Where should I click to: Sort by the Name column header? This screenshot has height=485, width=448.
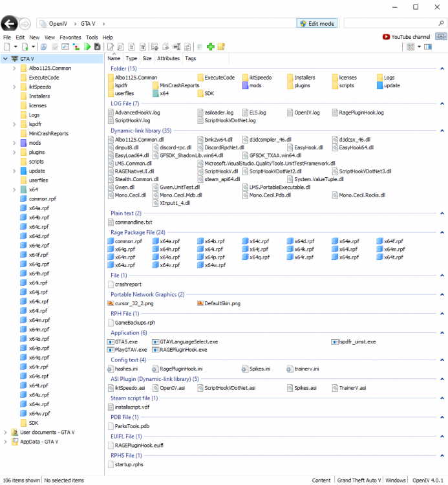(114, 58)
